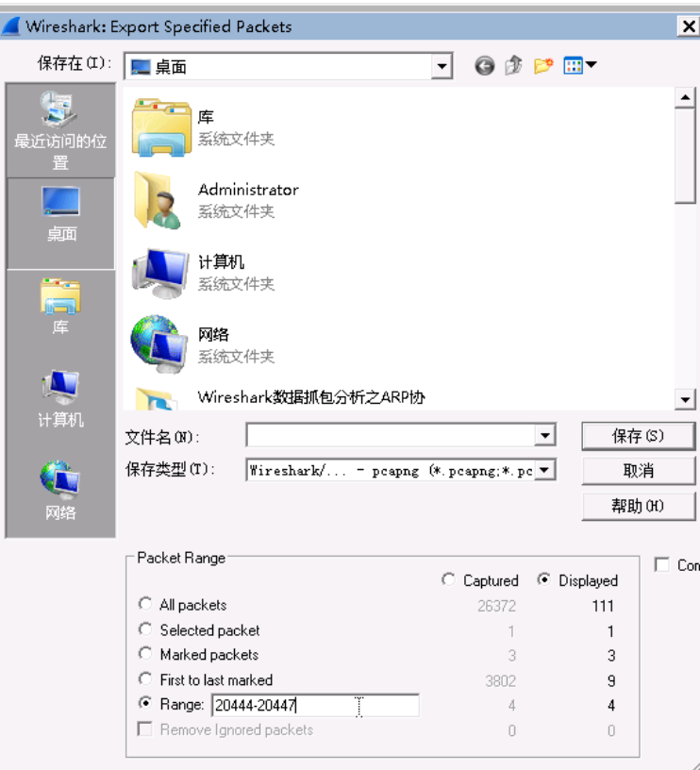Expand the 保存在 location dropdown

click(442, 66)
